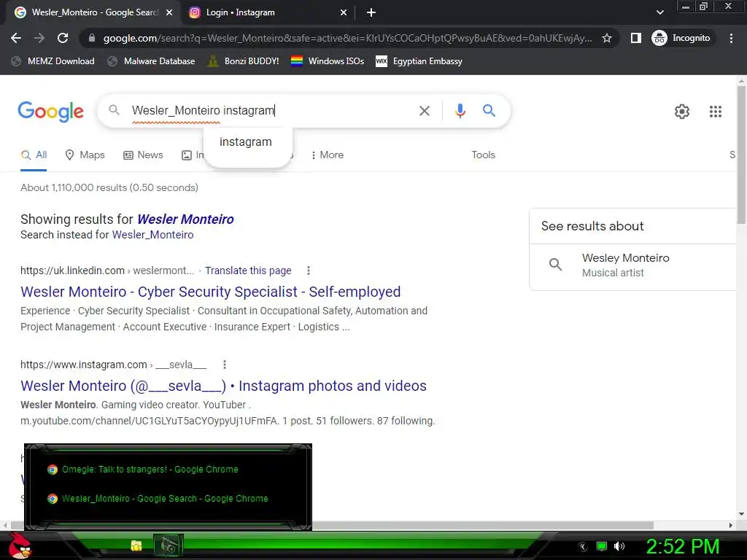Click the Angry Birds start button
The width and height of the screenshot is (747, 560).
coord(20,545)
